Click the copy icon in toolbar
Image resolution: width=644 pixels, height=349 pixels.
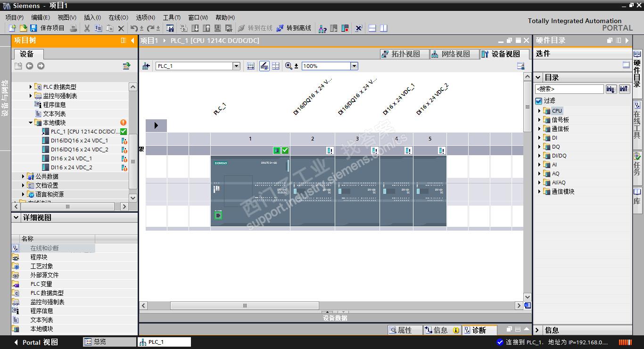point(98,28)
